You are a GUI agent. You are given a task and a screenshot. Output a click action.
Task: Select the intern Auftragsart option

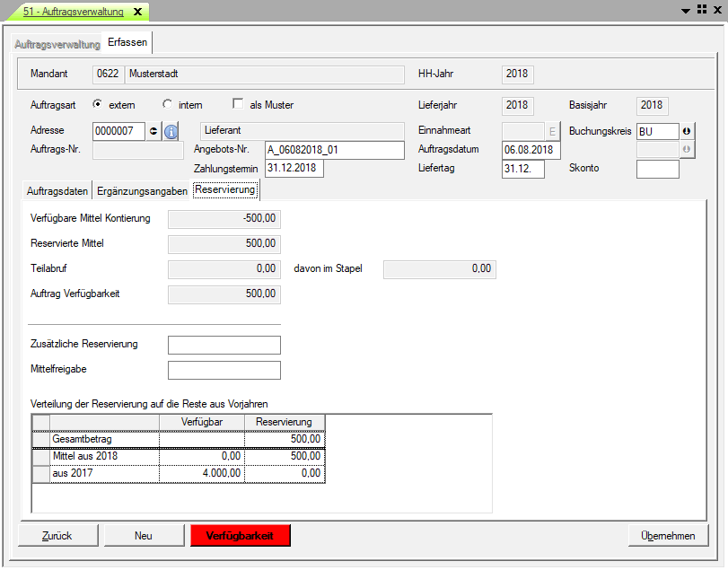pos(167,104)
